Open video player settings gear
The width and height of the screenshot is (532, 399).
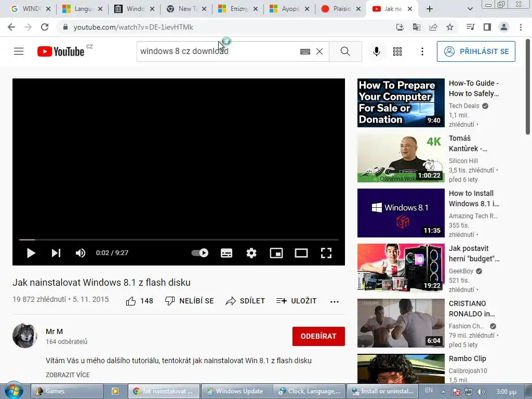[251, 253]
